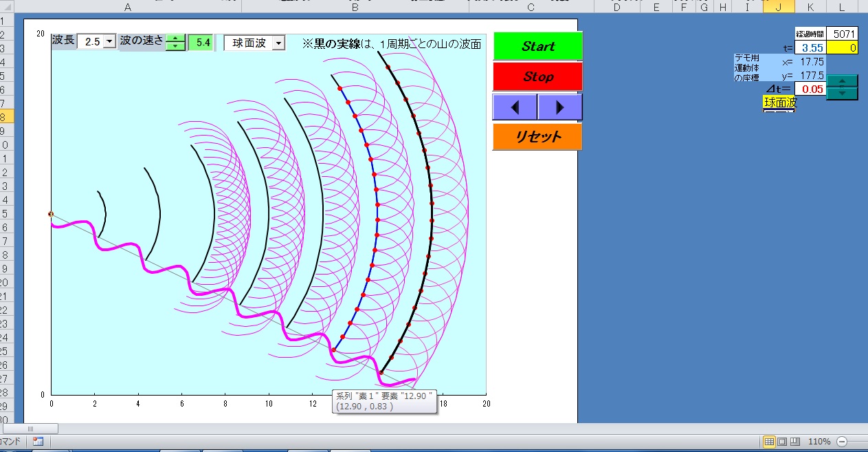
Task: Select column L header
Action: pos(842,7)
